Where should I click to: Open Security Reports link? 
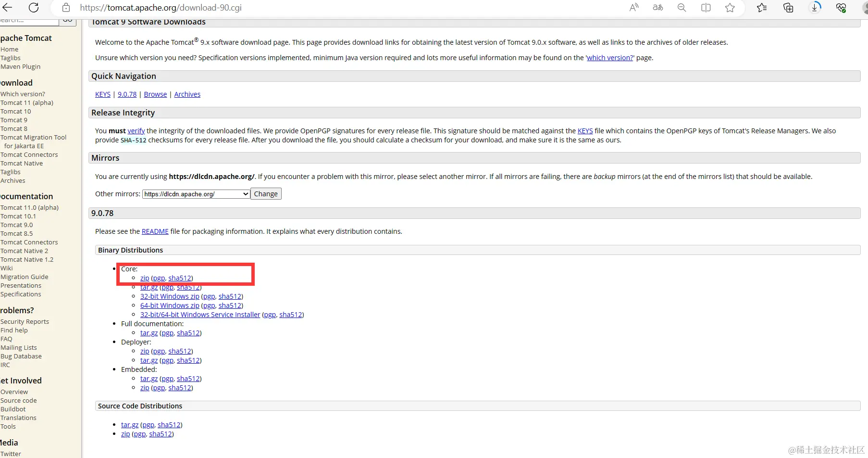point(25,321)
